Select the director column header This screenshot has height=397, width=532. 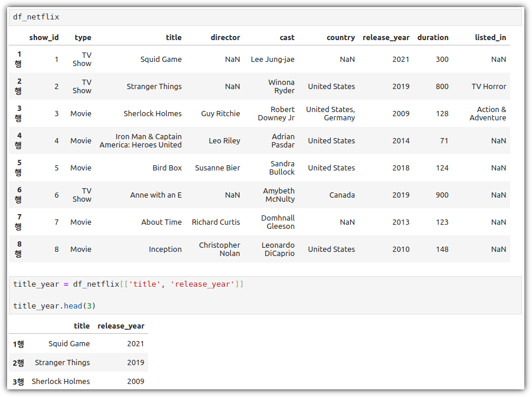pyautogui.click(x=226, y=38)
